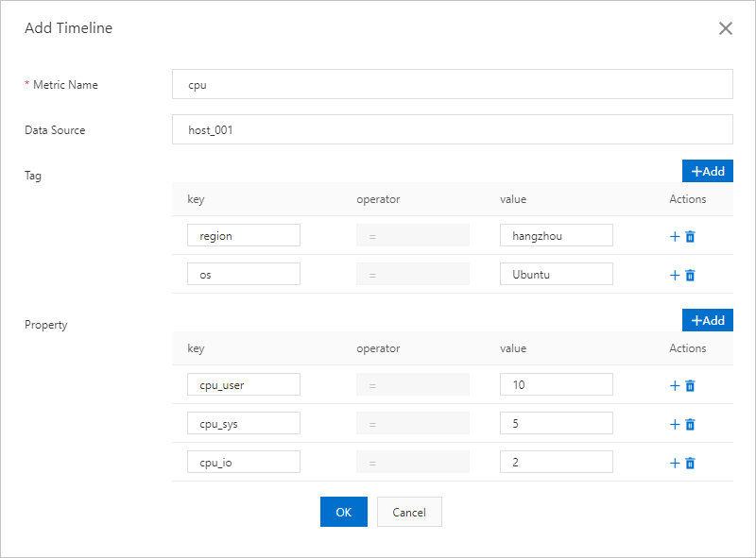
Task: Edit the Data Source field
Action: pyautogui.click(x=453, y=130)
